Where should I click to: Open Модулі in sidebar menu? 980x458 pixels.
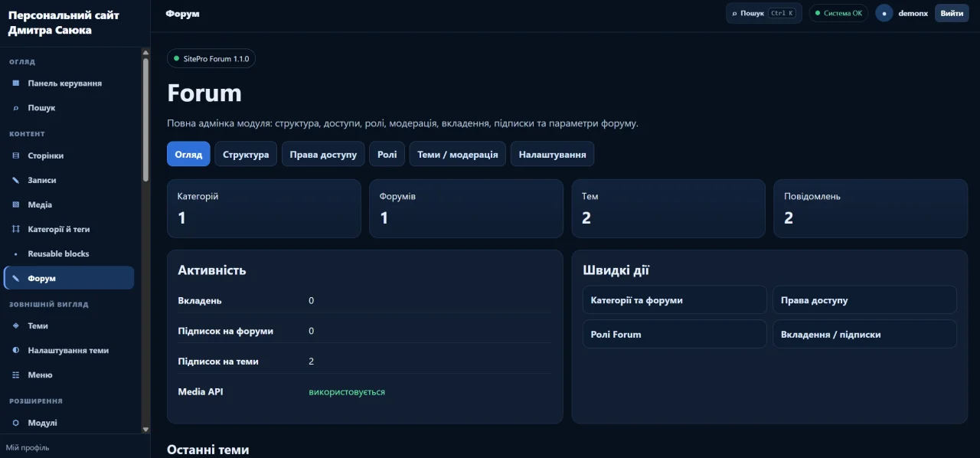point(69,423)
